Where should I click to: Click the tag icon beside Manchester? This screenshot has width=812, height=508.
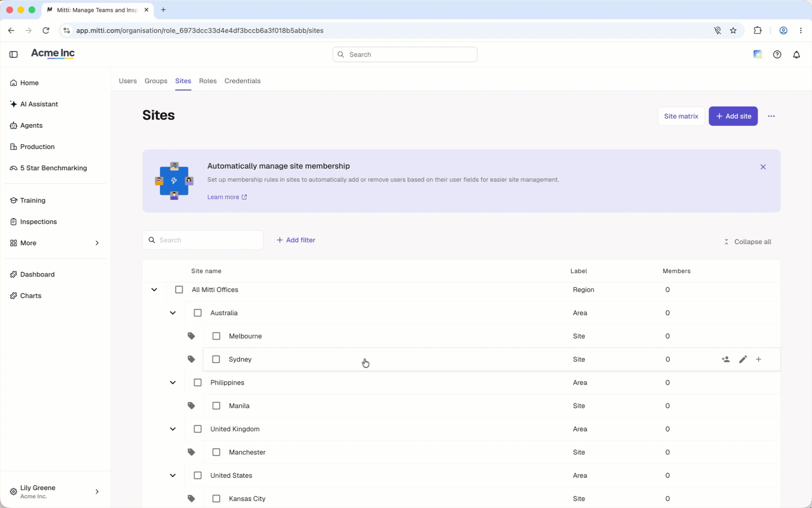pyautogui.click(x=191, y=452)
